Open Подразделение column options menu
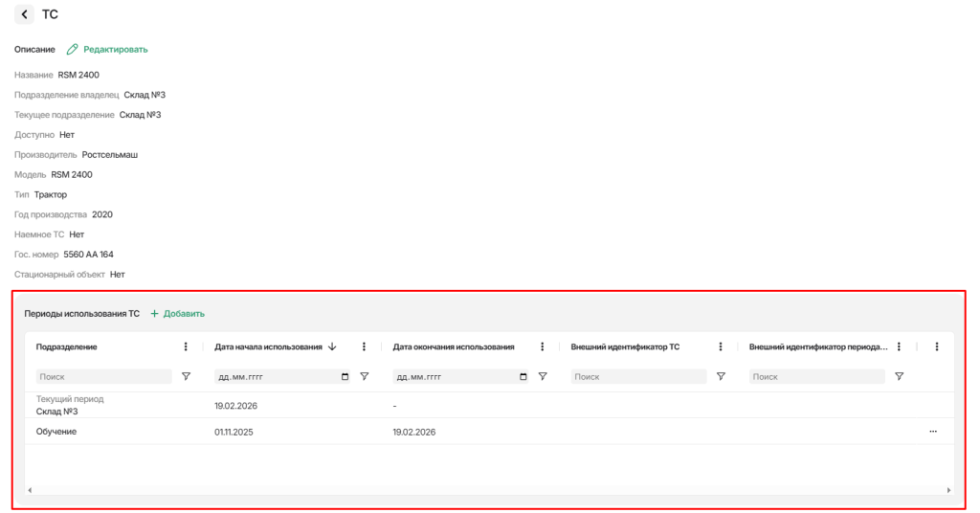This screenshot has height=513, width=980. [186, 346]
